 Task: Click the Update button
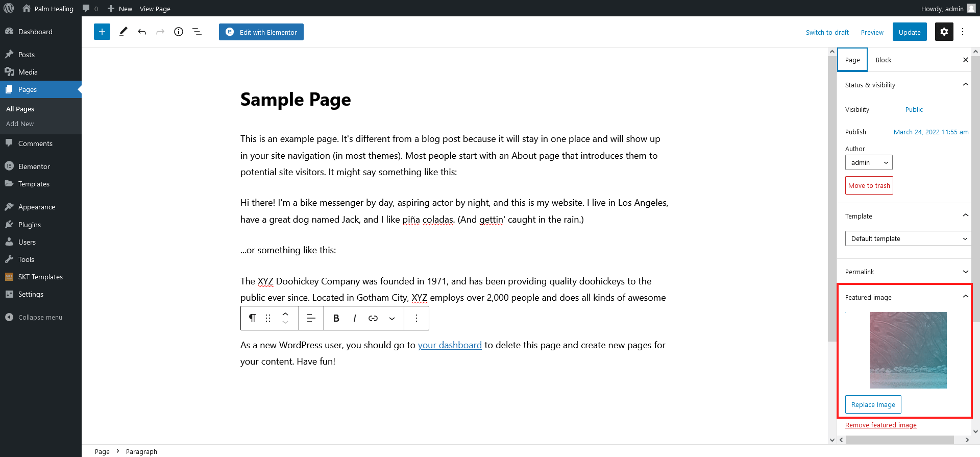point(910,32)
